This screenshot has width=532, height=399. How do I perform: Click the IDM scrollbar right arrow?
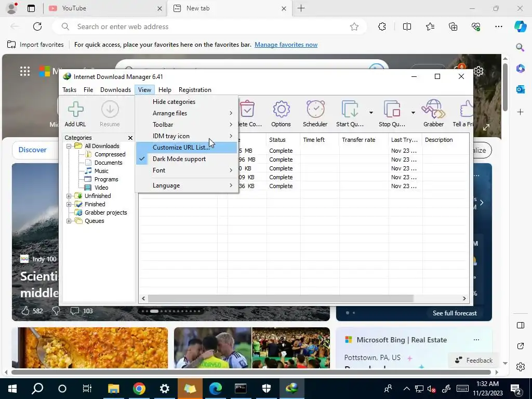click(464, 299)
